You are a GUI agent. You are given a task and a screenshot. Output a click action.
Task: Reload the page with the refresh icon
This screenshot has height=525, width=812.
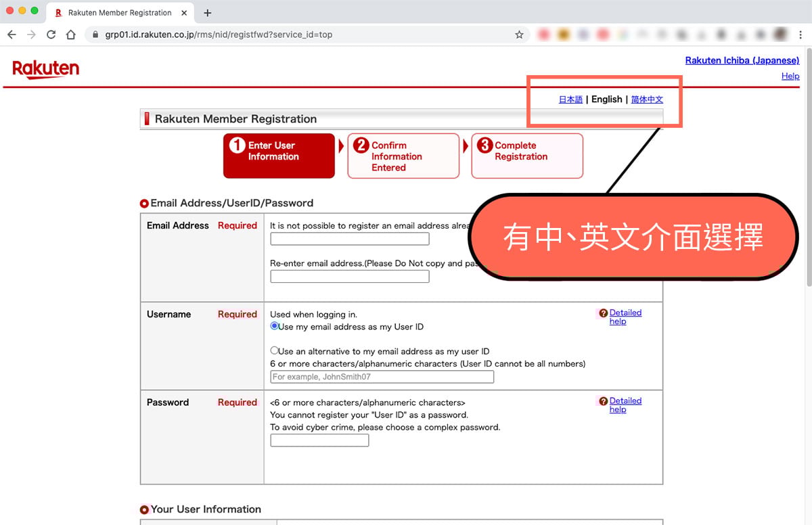point(51,35)
